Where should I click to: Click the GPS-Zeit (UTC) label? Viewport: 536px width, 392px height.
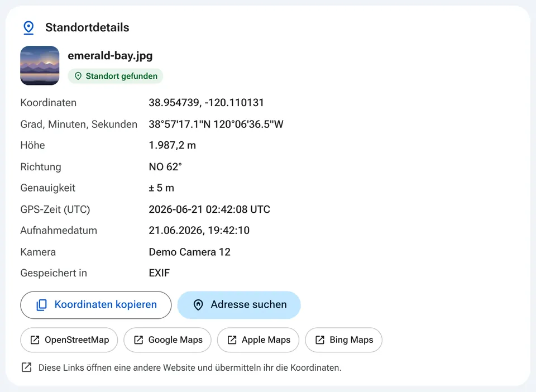pyautogui.click(x=55, y=209)
